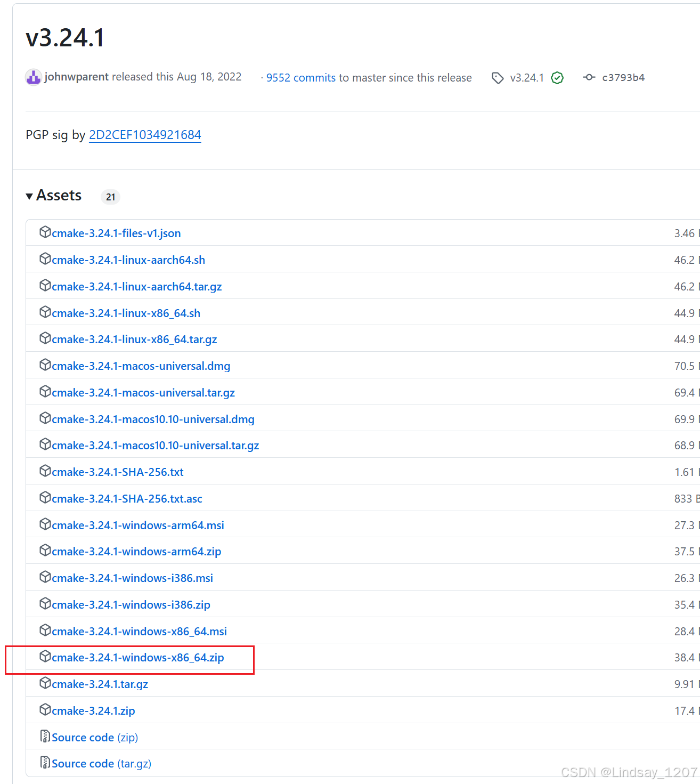Viewport: 700px width, 784px height.
Task: Click the 21 assets count badge
Action: pos(110,197)
